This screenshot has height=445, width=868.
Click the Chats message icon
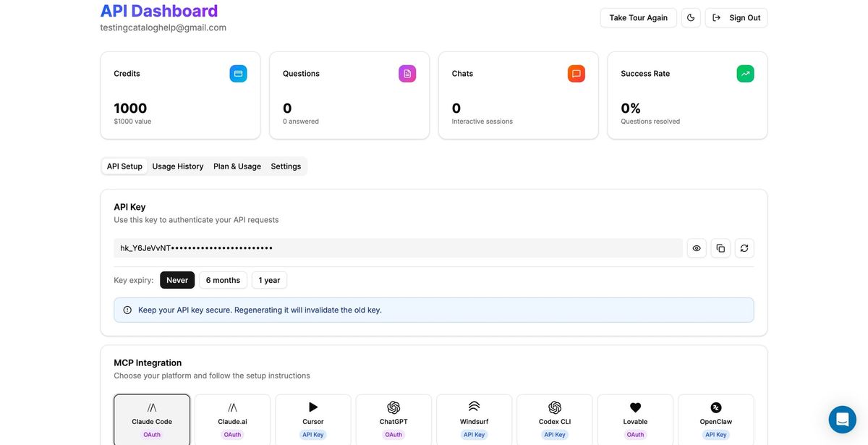(576, 74)
